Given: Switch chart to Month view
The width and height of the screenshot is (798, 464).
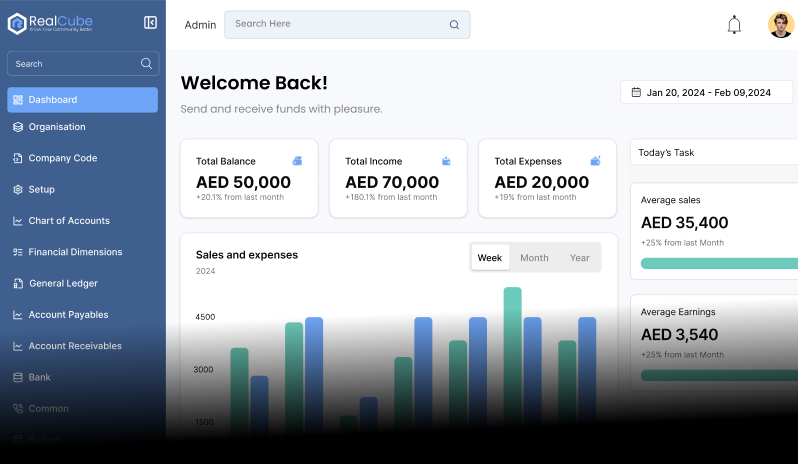Looking at the screenshot, I should [534, 258].
